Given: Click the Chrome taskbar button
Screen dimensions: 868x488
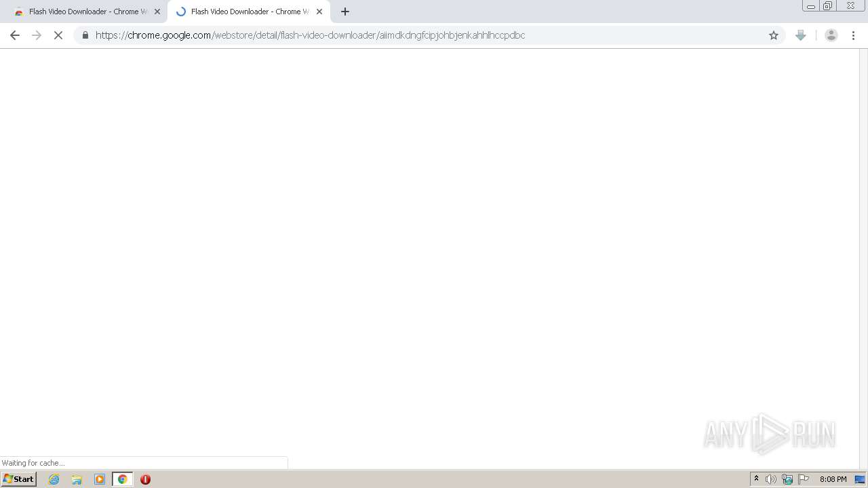Looking at the screenshot, I should 123,479.
